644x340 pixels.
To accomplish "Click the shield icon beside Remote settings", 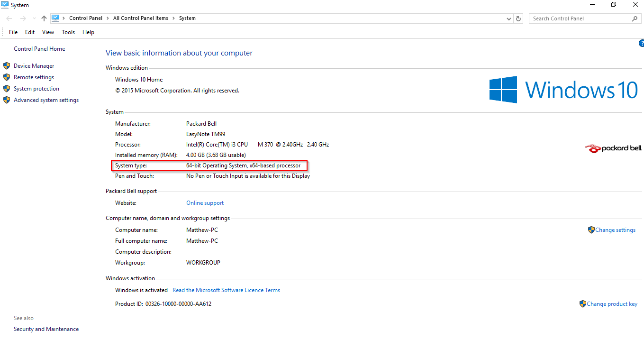I will pyautogui.click(x=7, y=77).
